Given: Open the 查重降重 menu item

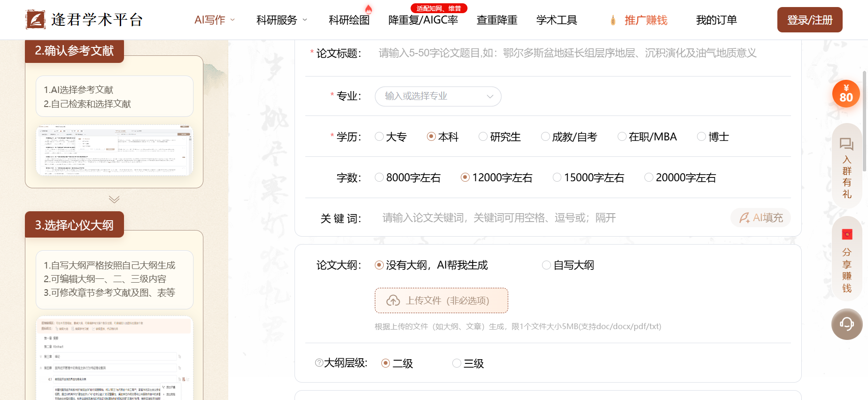Looking at the screenshot, I should [x=497, y=20].
